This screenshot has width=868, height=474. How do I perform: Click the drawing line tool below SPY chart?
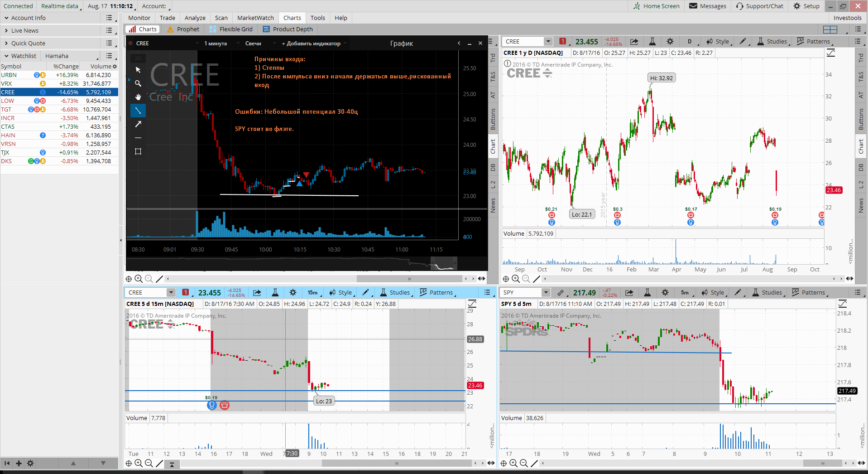click(534, 463)
